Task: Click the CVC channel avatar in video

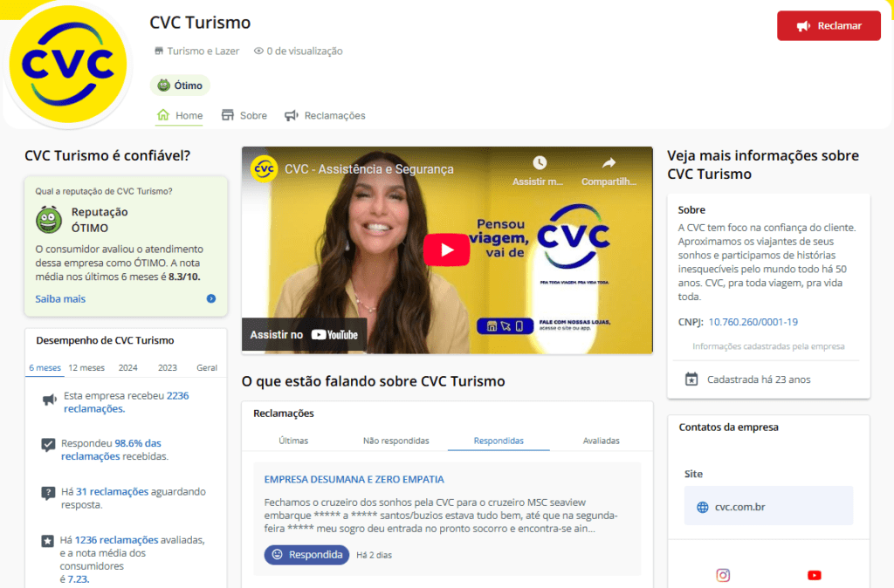Action: pyautogui.click(x=264, y=168)
